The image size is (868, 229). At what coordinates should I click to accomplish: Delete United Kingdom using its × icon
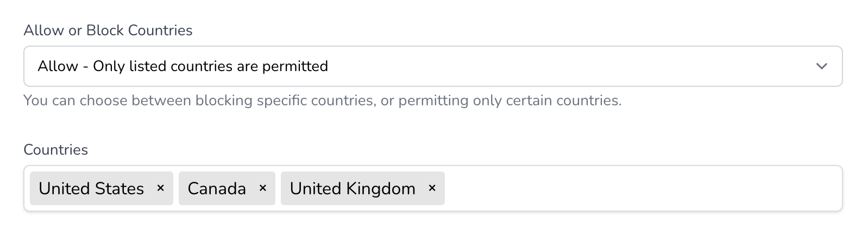click(x=432, y=188)
